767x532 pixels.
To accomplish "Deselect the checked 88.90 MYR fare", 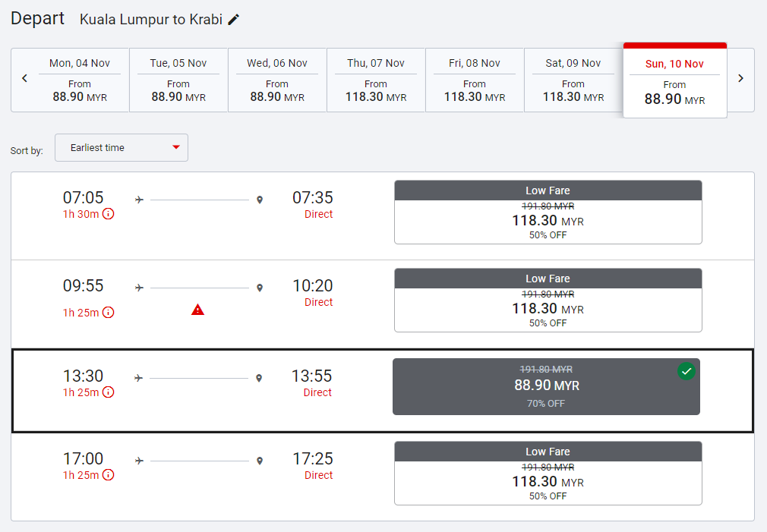I will (x=687, y=371).
